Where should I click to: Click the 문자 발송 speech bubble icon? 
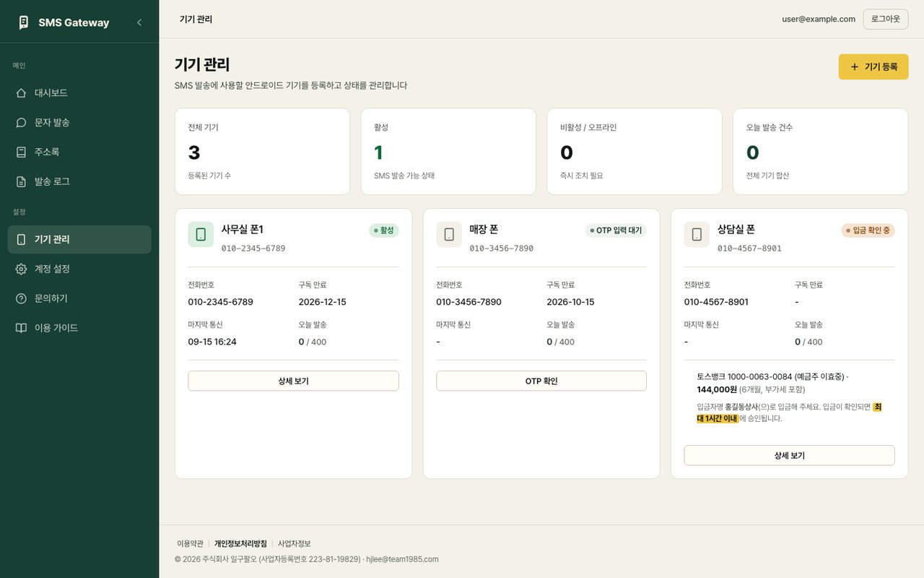tap(21, 123)
